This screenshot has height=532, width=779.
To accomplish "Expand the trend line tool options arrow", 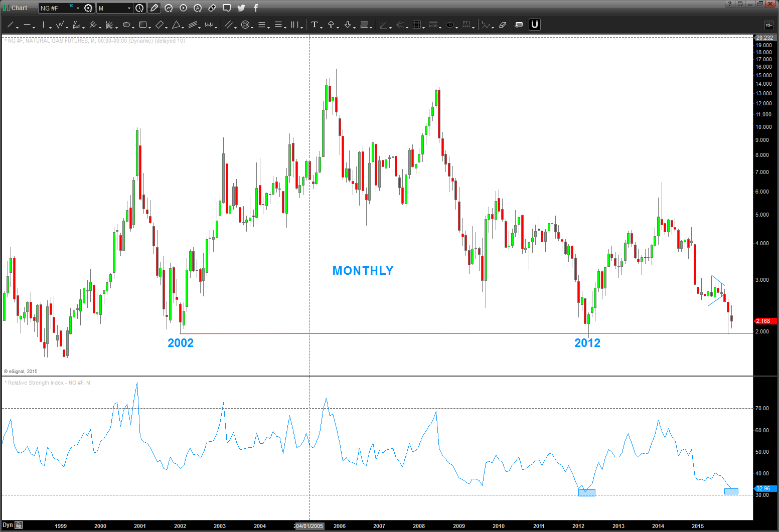I will click(x=18, y=27).
